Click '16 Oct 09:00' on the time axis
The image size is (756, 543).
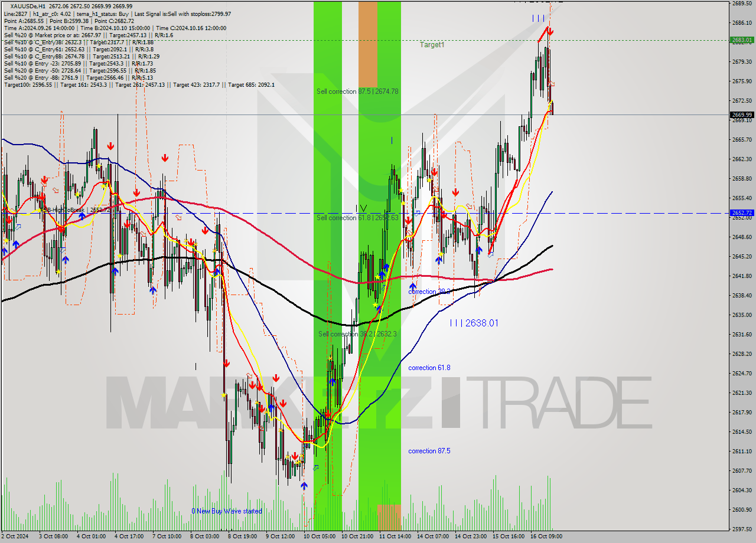tap(545, 537)
